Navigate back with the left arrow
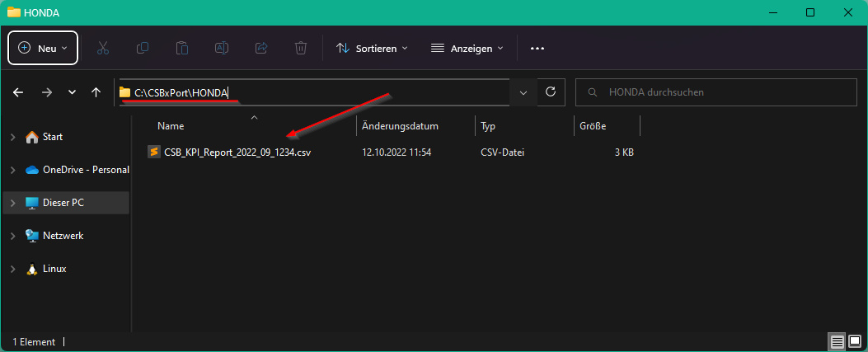This screenshot has width=868, height=352. (x=17, y=92)
